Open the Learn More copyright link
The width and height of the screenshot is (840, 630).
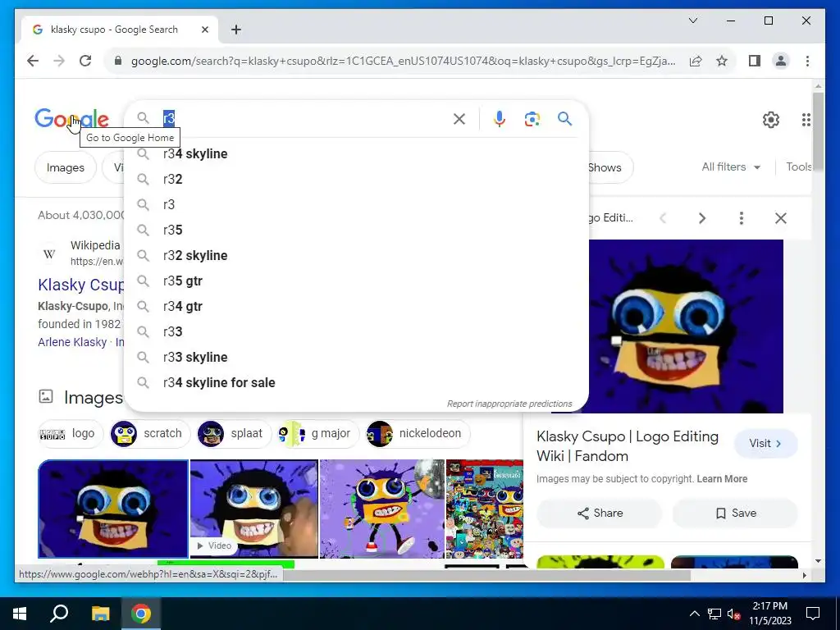[x=722, y=479]
